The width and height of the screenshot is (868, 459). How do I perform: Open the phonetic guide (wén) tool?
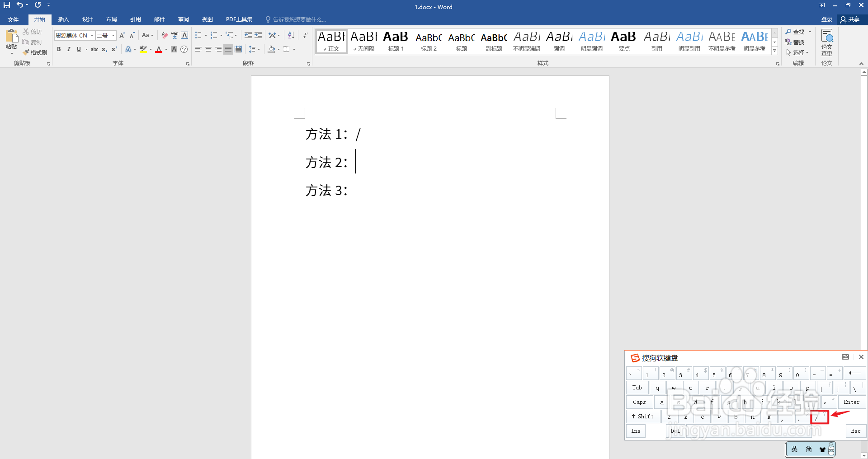point(175,35)
